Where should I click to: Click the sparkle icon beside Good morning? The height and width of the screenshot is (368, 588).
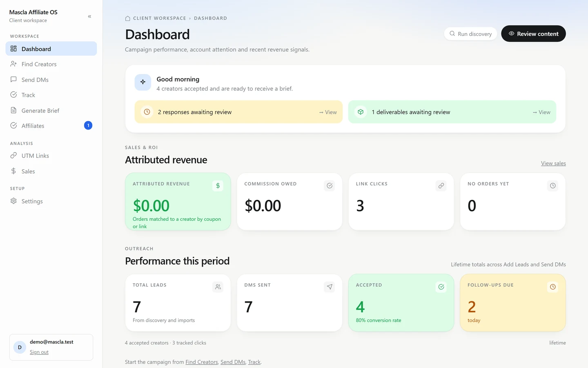[x=143, y=82]
